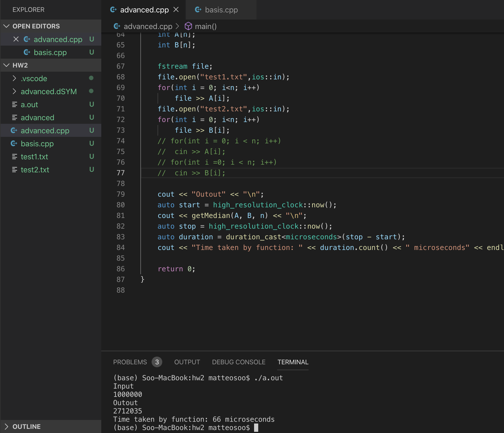Select the advanced executable file in explorer
The height and width of the screenshot is (433, 504).
pos(37,118)
